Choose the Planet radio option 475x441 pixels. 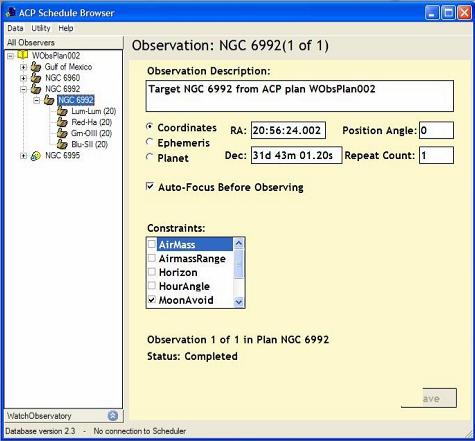point(150,157)
